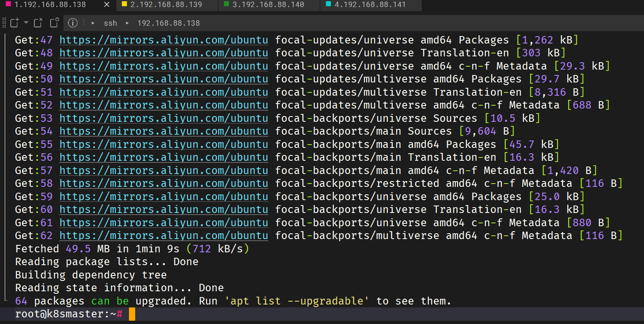Close session using the toolbar x icon
This screenshot has width=644, height=324.
(x=38, y=23)
